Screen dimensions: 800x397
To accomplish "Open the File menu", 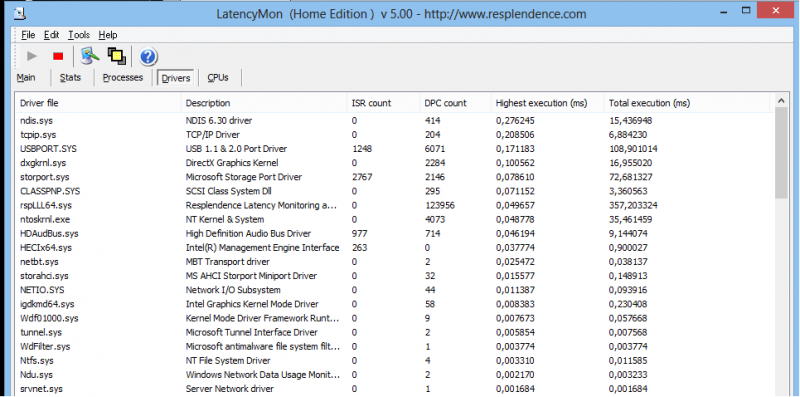I will tap(28, 35).
